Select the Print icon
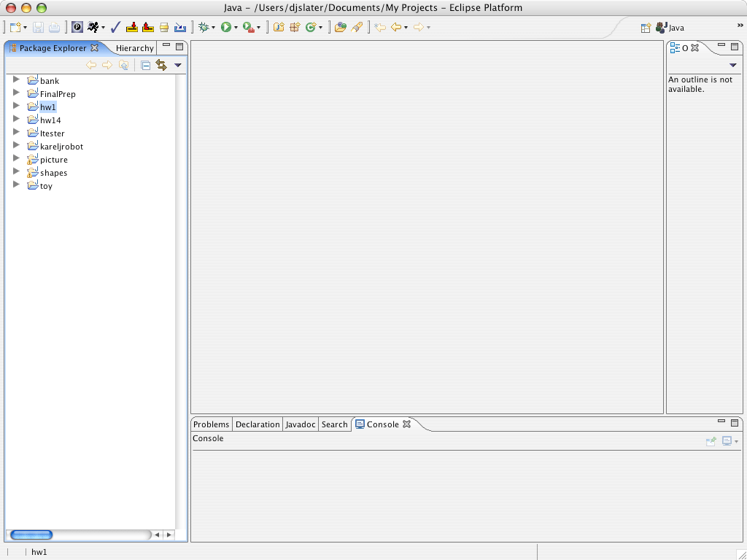 pos(55,27)
